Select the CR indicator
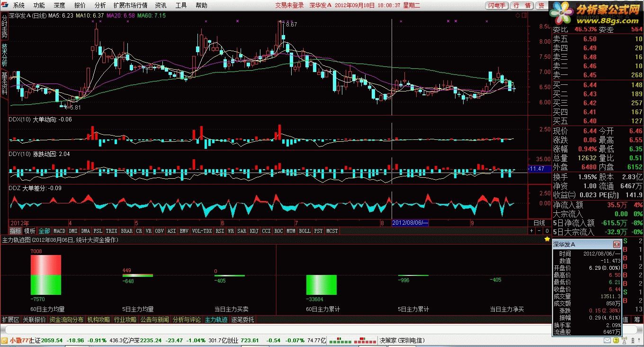 click(x=139, y=231)
